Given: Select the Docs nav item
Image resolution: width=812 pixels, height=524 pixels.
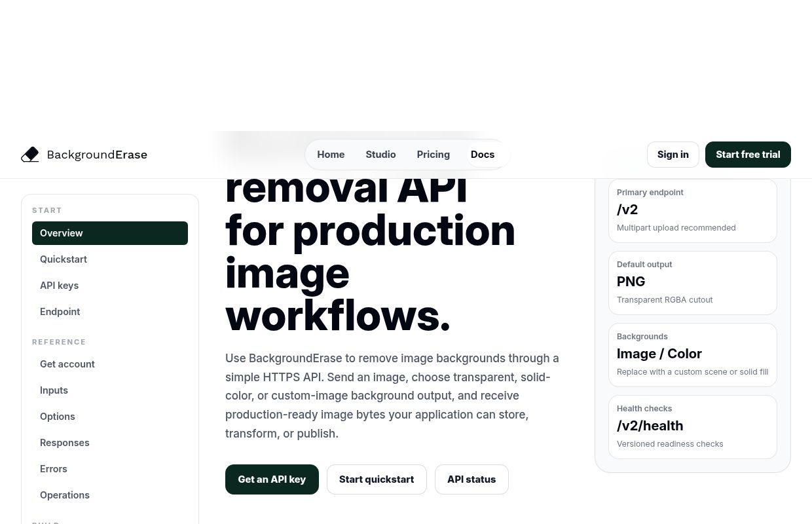Looking at the screenshot, I should [x=483, y=155].
